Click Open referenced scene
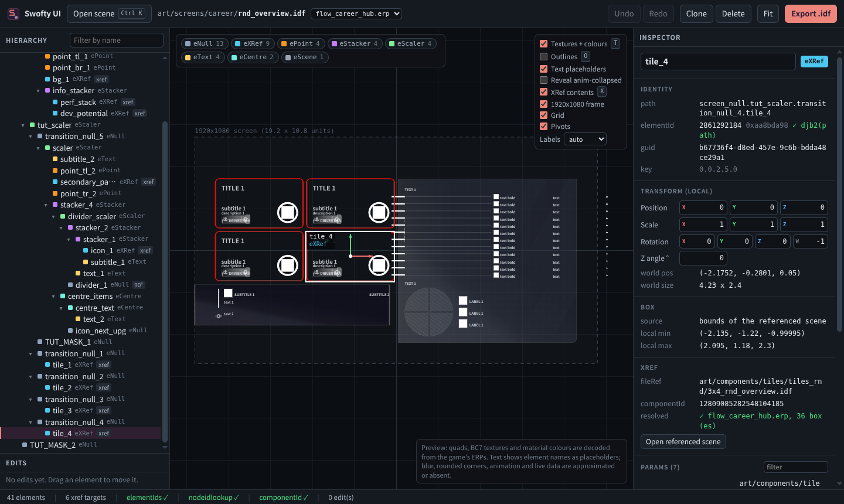This screenshot has width=844, height=504. pos(683,442)
